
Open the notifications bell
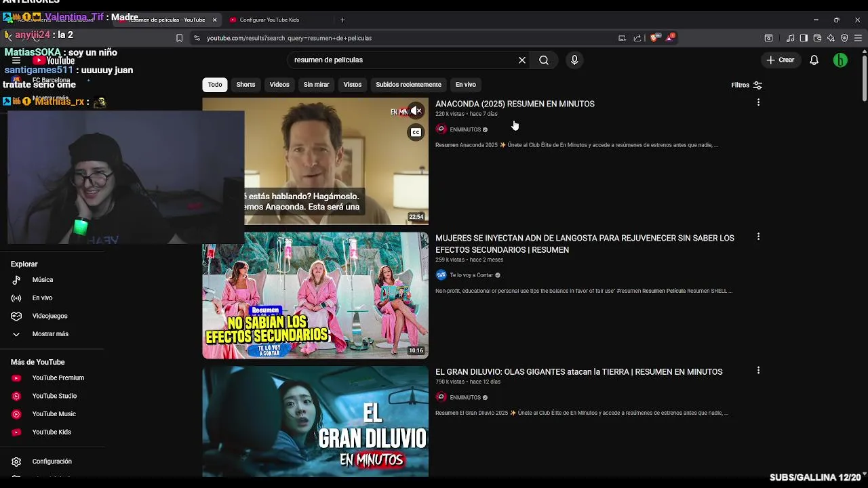(814, 60)
